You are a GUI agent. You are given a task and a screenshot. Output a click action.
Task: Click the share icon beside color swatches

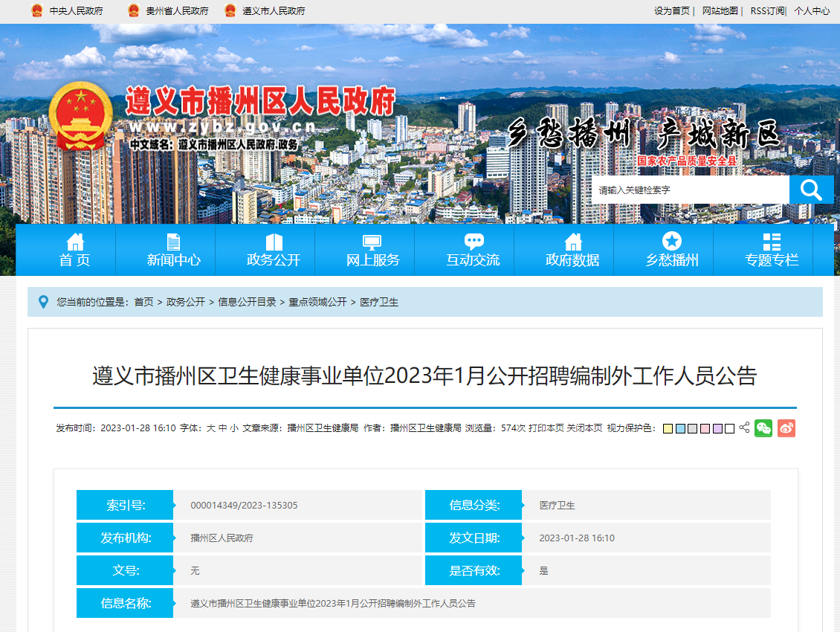[x=744, y=428]
